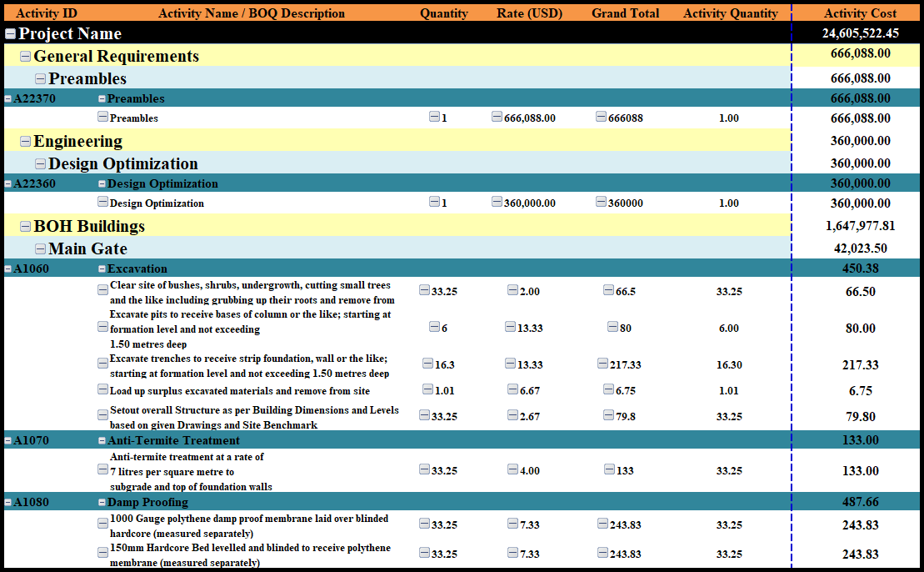Click minus icon of Excavate trenches BOQ item
The image size is (924, 572).
102,364
